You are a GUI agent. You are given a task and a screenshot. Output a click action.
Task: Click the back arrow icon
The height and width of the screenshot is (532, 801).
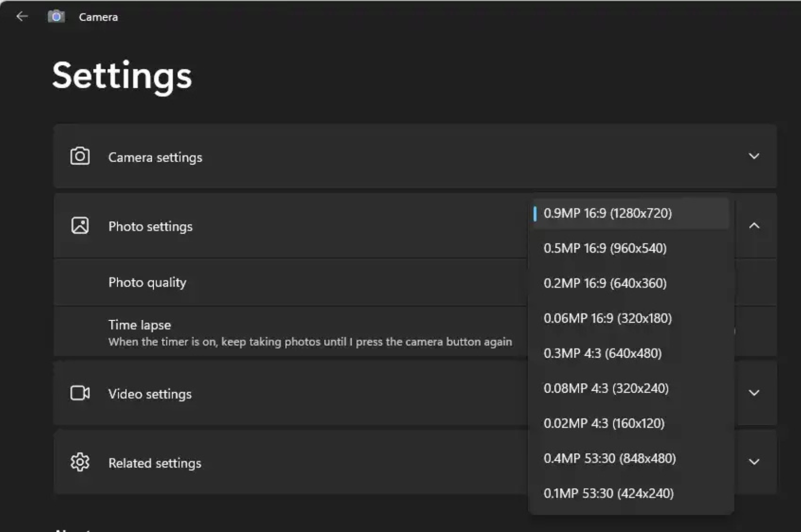click(22, 17)
